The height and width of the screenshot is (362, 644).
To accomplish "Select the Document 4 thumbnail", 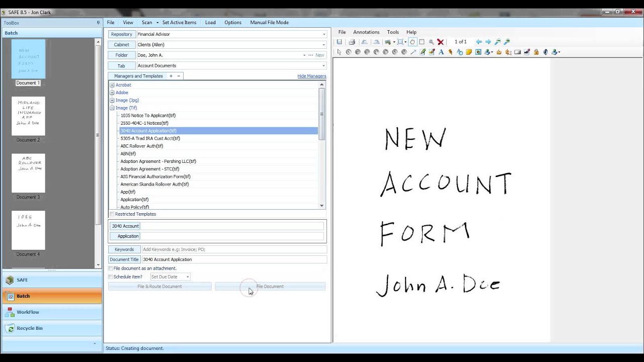I will pyautogui.click(x=28, y=230).
